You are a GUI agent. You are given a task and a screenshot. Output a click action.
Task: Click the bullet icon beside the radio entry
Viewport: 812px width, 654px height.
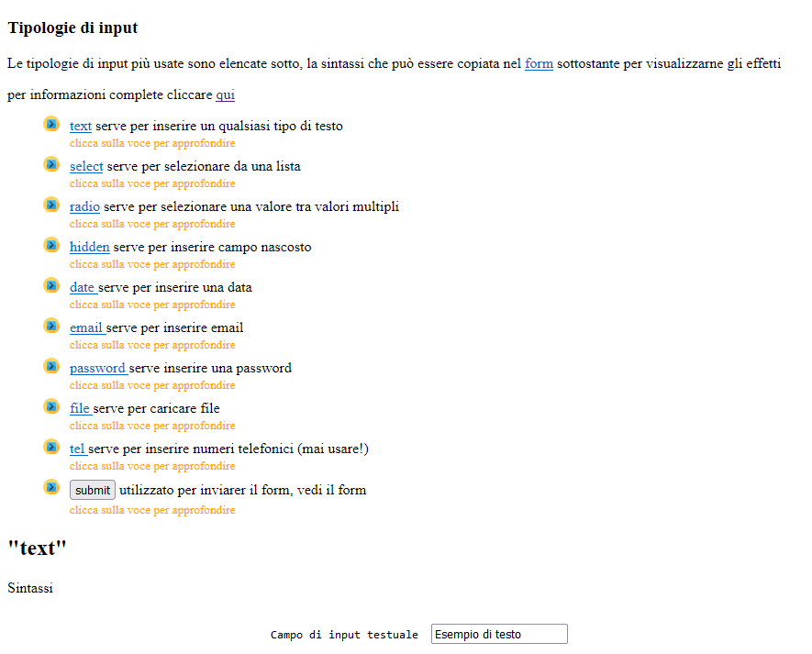pos(51,205)
